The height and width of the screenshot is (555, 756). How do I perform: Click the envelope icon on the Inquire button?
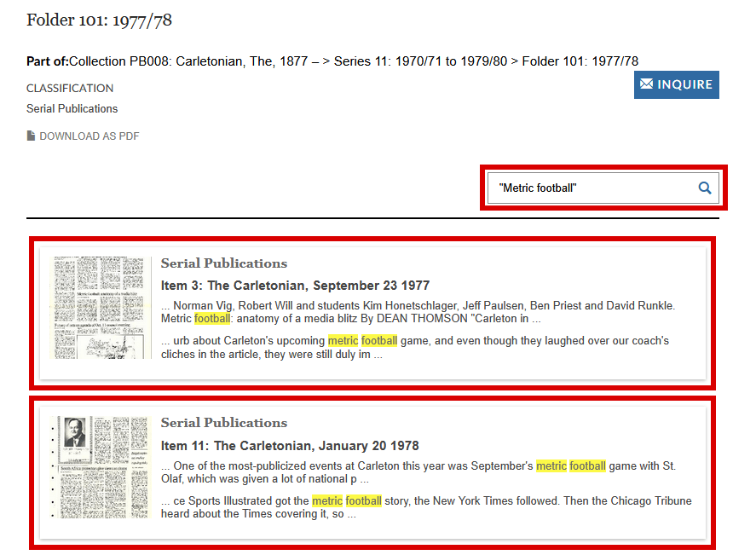click(647, 84)
